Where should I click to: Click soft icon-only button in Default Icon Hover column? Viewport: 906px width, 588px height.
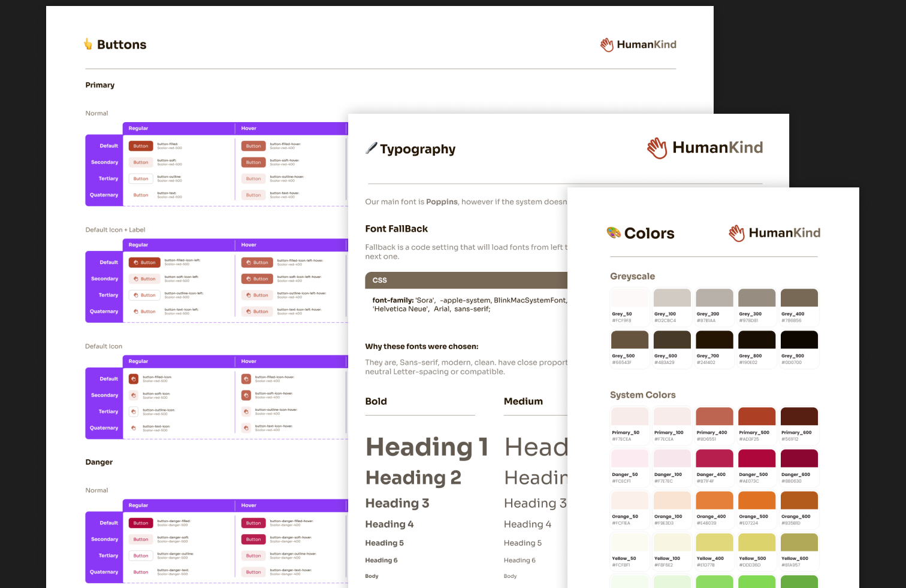tap(246, 395)
